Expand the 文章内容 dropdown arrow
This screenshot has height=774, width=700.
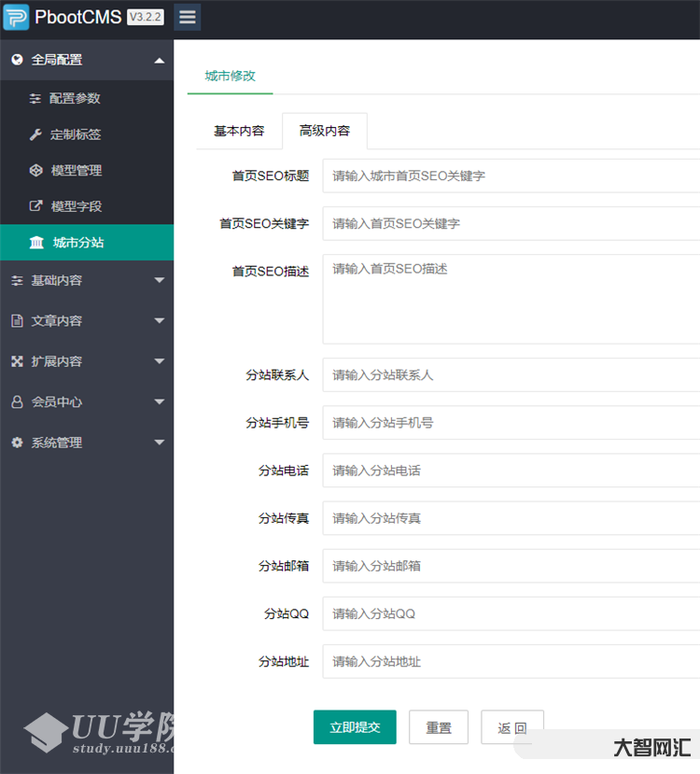pos(159,321)
